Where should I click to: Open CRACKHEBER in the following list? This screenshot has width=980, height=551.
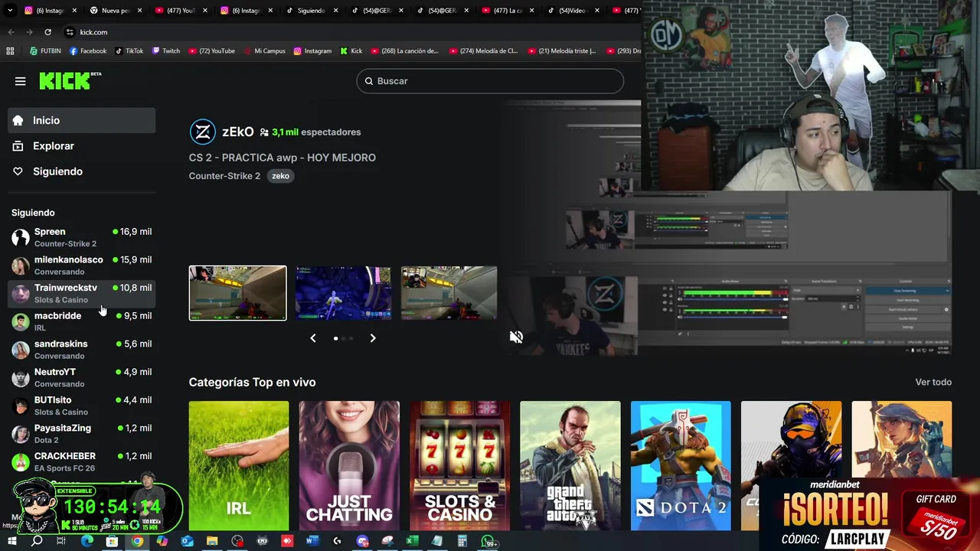tap(82, 461)
